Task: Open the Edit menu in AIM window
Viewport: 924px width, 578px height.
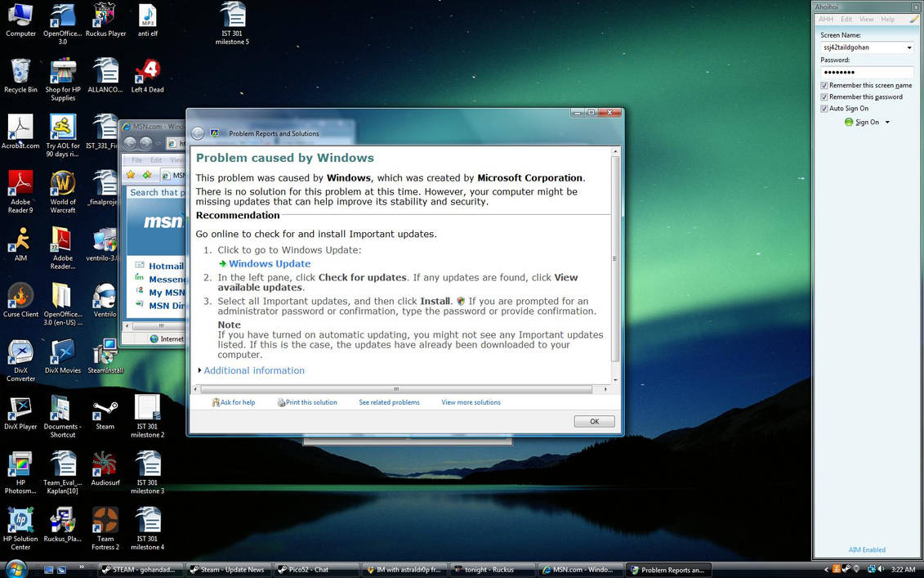Action: pos(846,20)
